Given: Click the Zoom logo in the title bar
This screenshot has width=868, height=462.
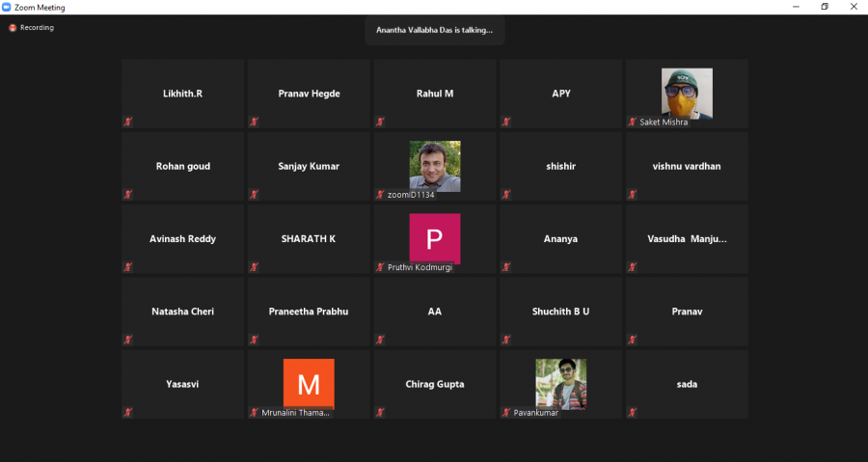Looking at the screenshot, I should (8, 7).
